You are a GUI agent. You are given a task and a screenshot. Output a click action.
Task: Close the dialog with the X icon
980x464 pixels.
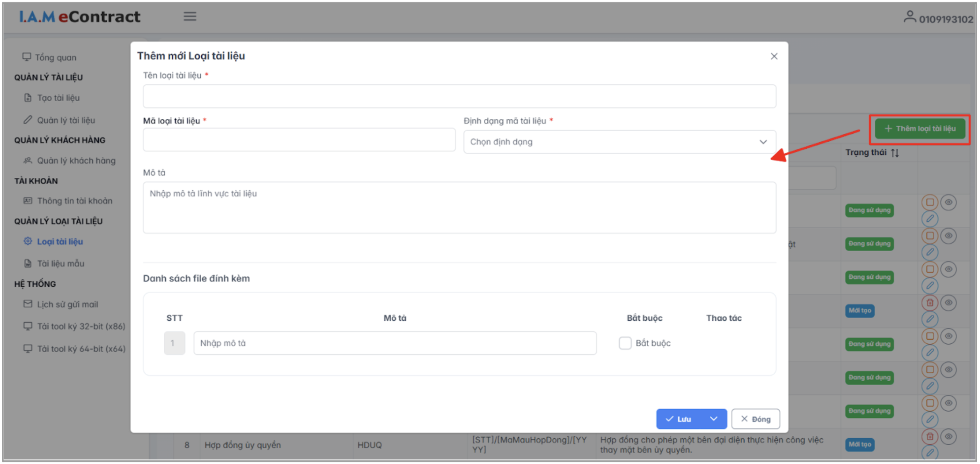tap(774, 56)
